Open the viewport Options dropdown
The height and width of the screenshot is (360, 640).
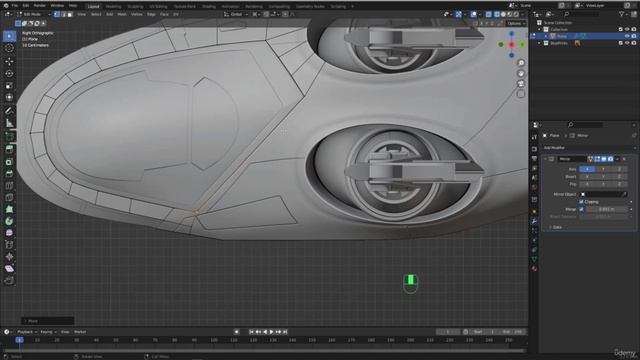[516, 23]
